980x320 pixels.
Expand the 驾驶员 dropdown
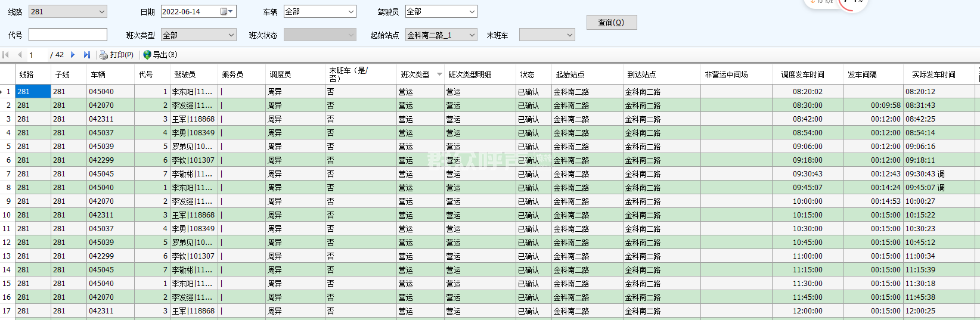click(x=472, y=11)
